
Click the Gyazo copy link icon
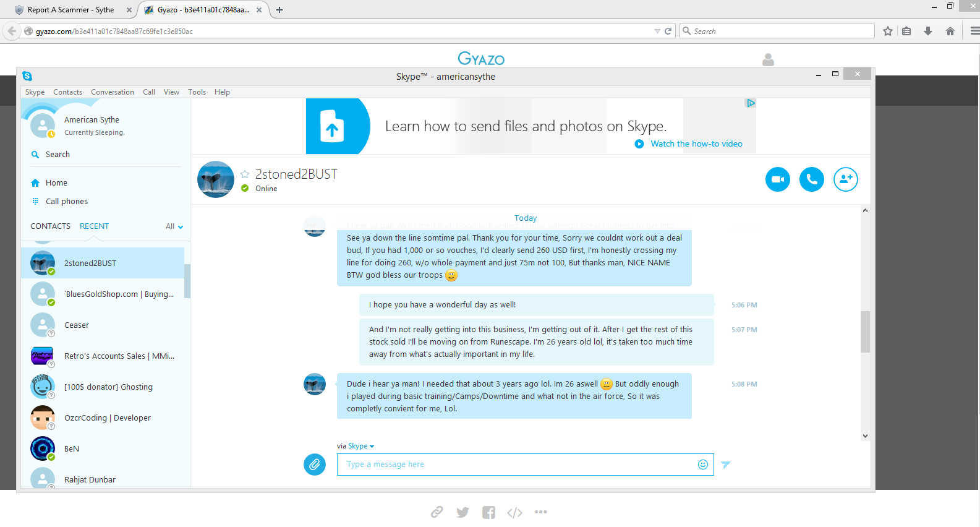[437, 512]
